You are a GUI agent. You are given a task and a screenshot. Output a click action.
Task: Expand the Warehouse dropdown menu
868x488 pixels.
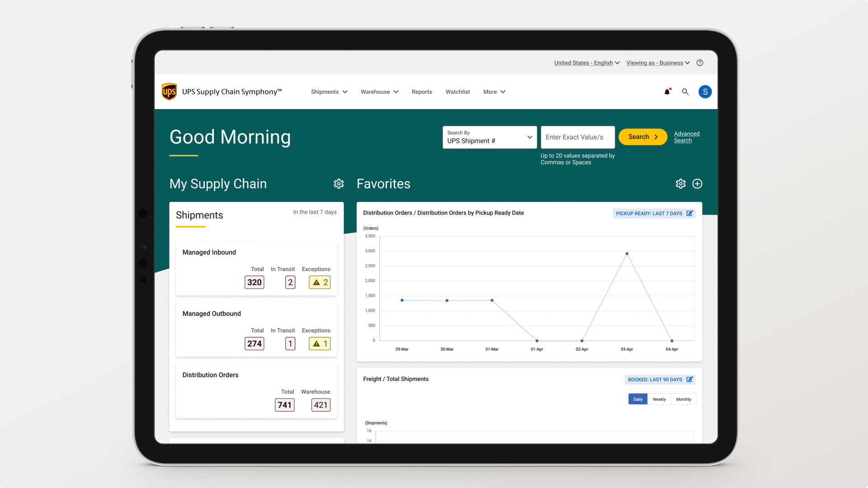[378, 92]
